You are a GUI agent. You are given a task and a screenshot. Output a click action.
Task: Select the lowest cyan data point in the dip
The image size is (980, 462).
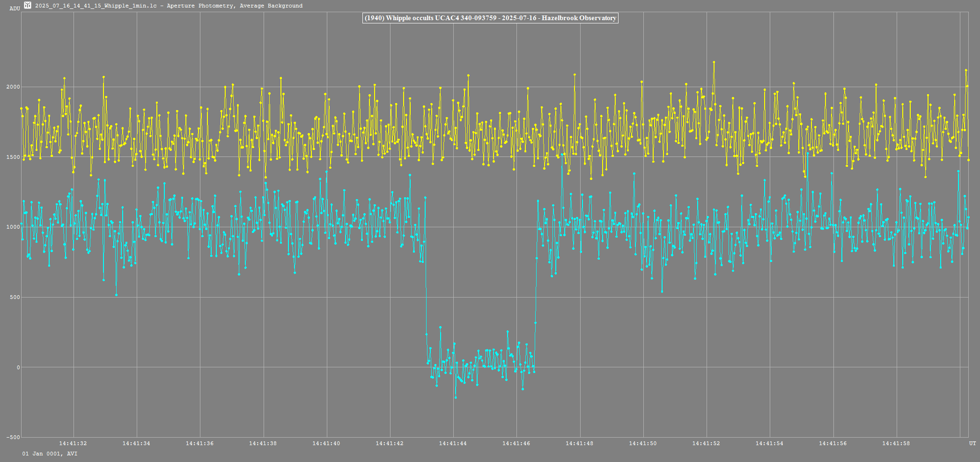(456, 397)
